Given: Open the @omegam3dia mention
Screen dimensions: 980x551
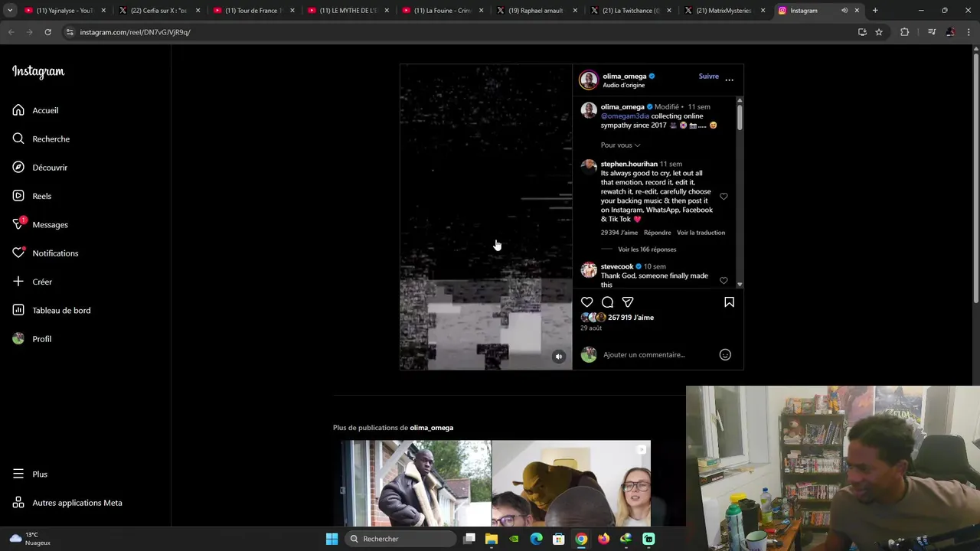Looking at the screenshot, I should (625, 116).
